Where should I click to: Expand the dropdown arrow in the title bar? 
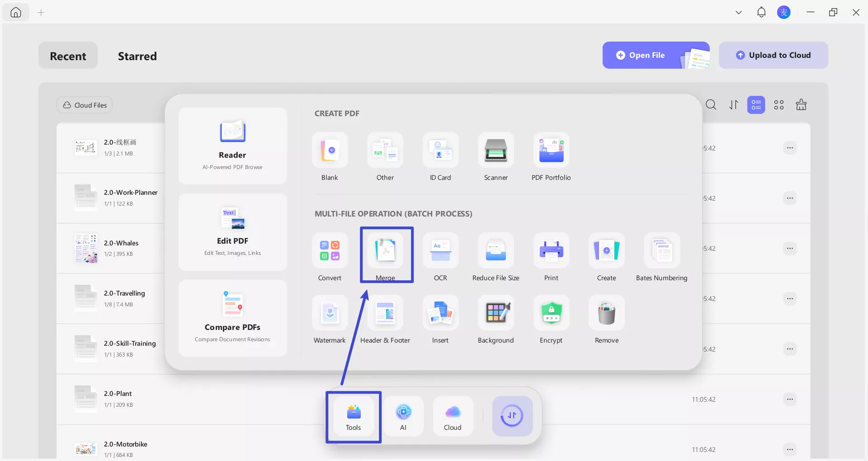[x=738, y=12]
